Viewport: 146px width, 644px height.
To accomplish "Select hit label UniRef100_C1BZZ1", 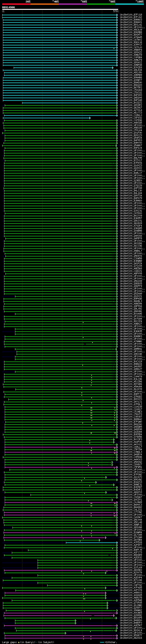I will (x=131, y=271).
